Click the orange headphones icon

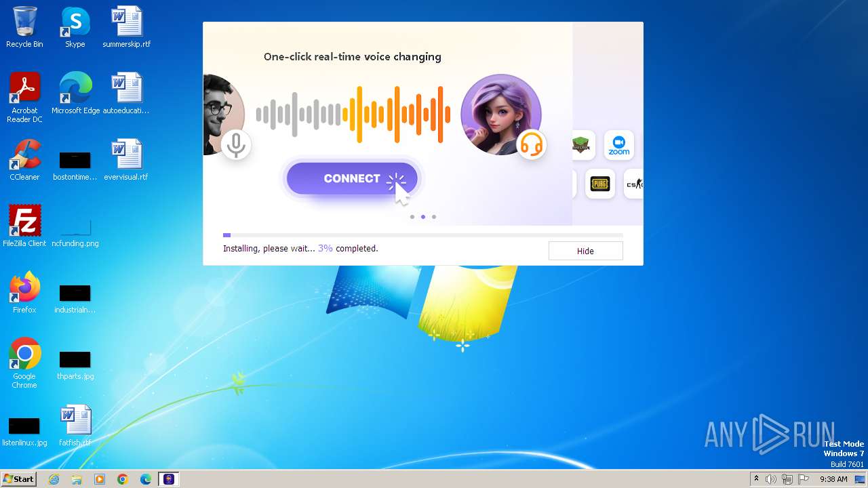(532, 144)
